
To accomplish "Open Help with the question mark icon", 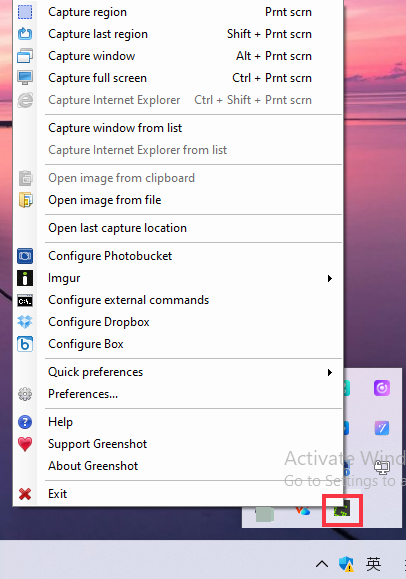I will (x=25, y=422).
